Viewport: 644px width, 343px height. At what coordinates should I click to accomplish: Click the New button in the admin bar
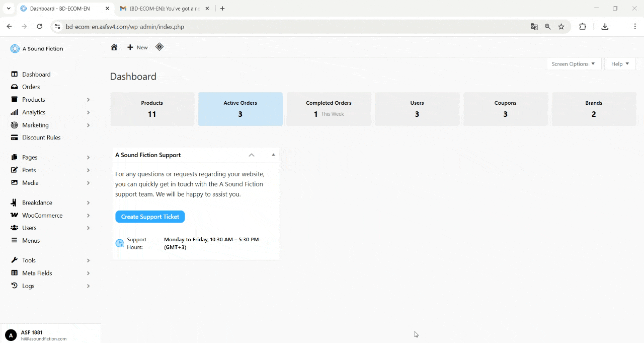coord(137,47)
